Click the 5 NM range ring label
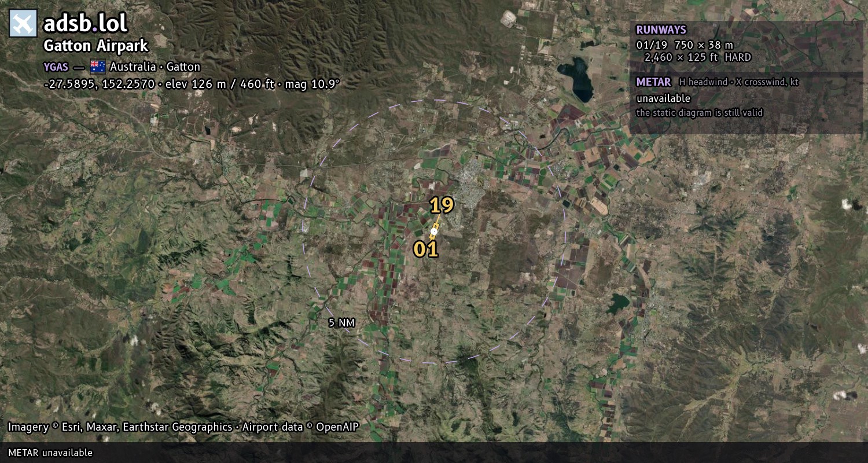This screenshot has width=868, height=463. coord(341,323)
